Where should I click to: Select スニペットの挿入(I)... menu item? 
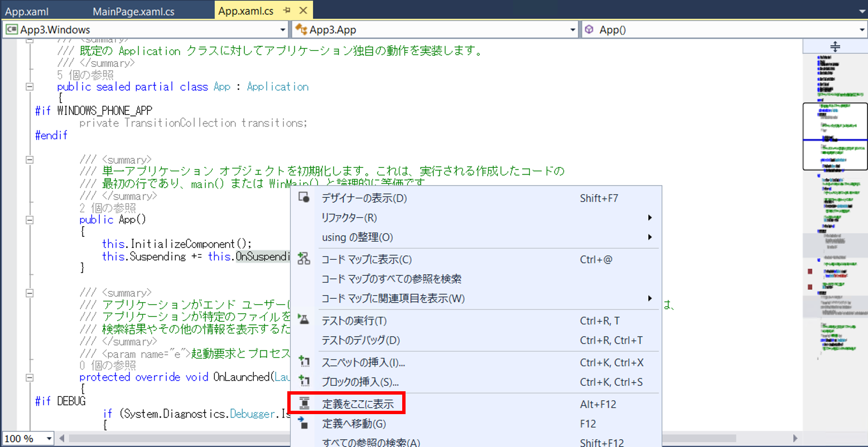tap(476, 362)
